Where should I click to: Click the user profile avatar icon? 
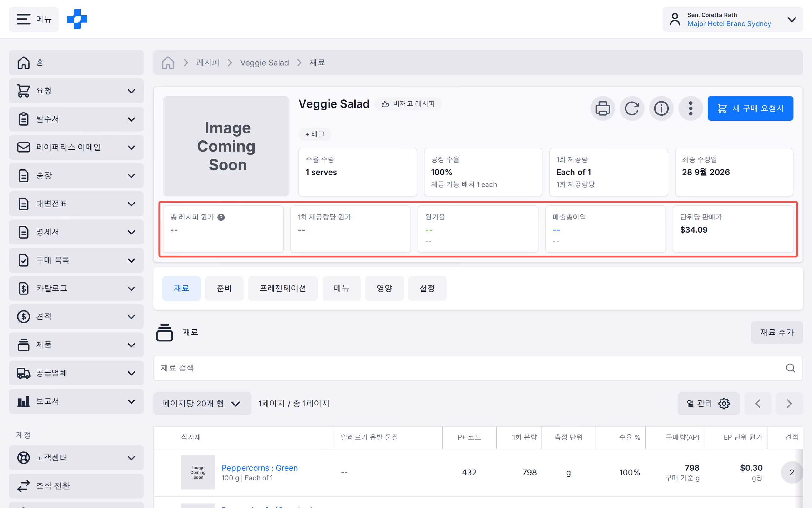[675, 19]
